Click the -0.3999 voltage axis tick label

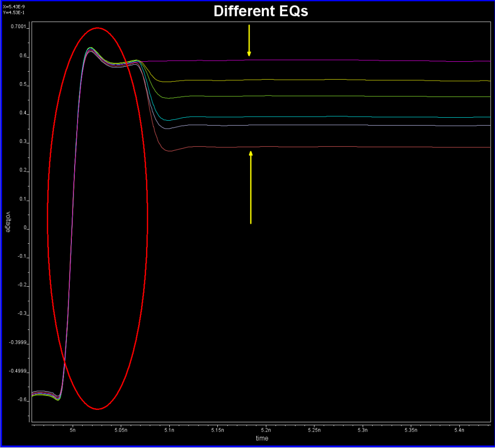coord(18,343)
